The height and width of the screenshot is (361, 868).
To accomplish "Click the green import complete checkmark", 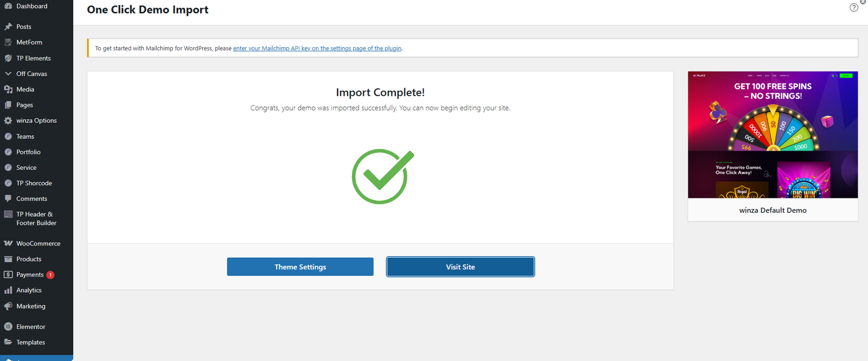I will pos(382,176).
